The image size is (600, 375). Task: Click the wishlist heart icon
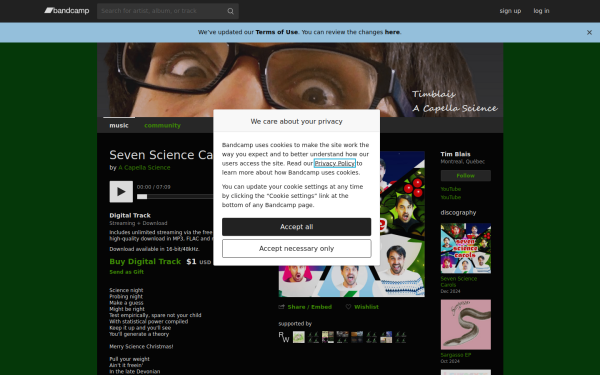click(348, 307)
